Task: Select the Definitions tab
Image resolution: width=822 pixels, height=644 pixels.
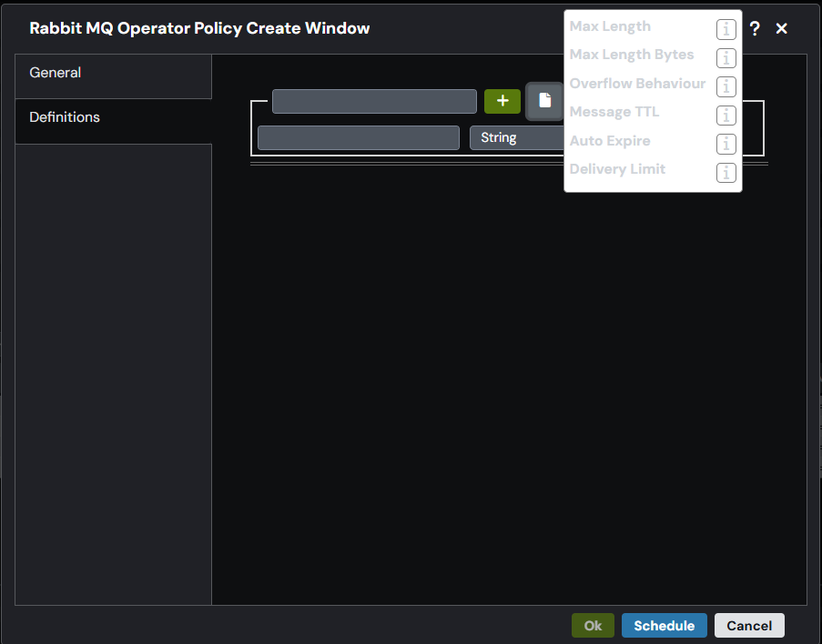Action: click(113, 121)
